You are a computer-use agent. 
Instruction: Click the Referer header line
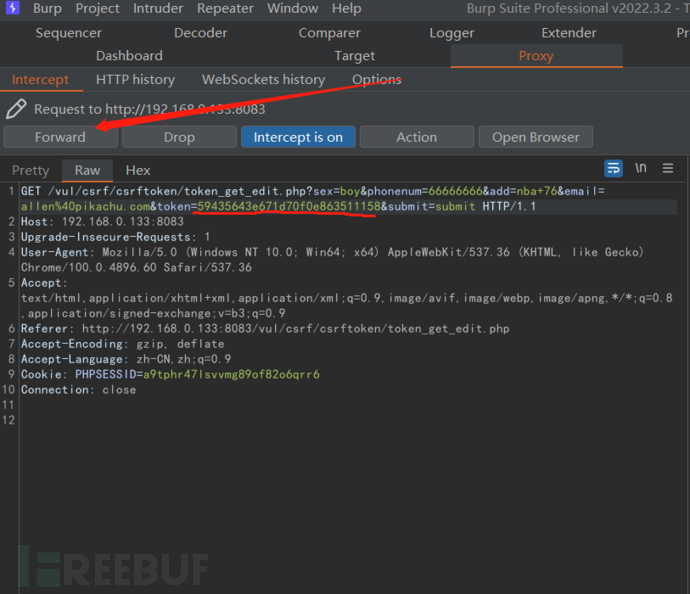[265, 328]
